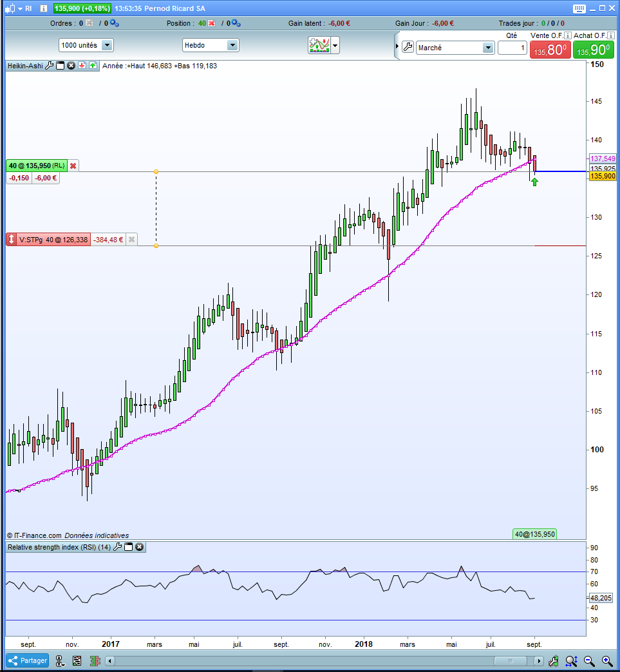Open the chart type menu beside RI
The image size is (620, 672).
[x=14, y=8]
